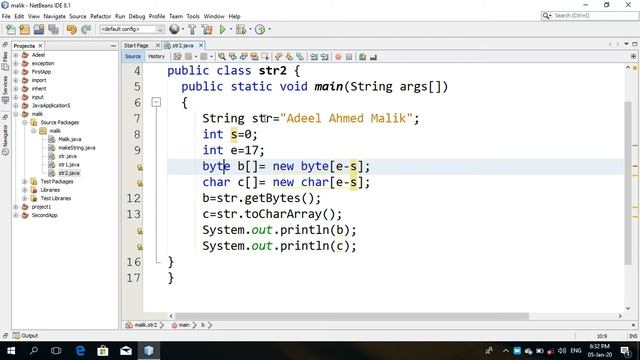The height and width of the screenshot is (360, 640).
Task: Click the Shift Line Left icon
Action: pos(314,57)
